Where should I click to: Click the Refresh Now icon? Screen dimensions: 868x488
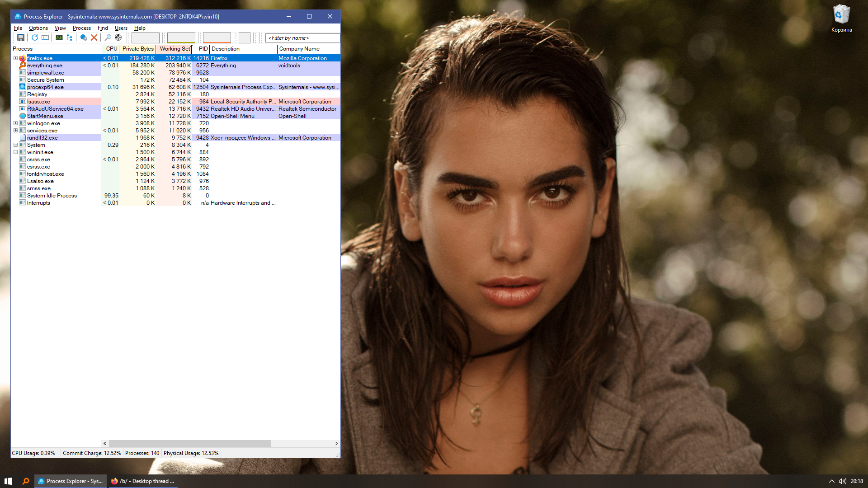35,38
